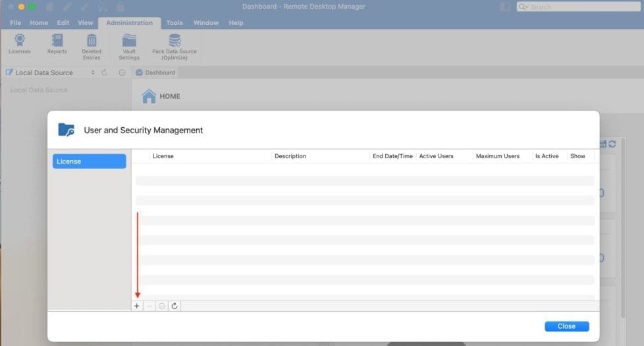
Task: Sort by Maximum Users column header
Action: (x=498, y=156)
